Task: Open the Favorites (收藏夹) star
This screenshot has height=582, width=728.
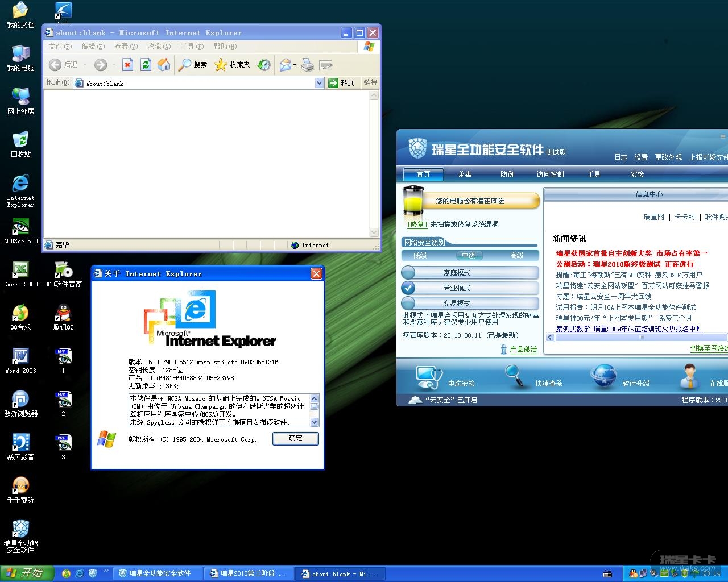Action: coord(232,65)
